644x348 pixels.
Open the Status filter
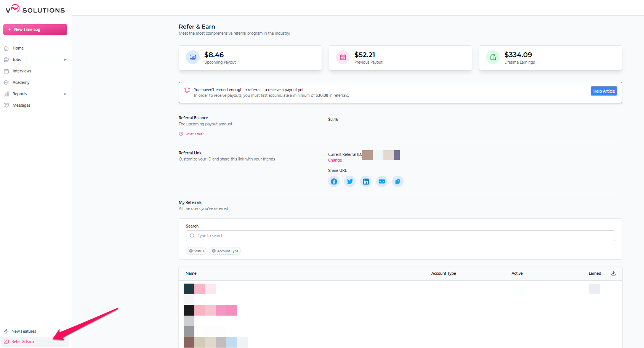pyautogui.click(x=196, y=251)
